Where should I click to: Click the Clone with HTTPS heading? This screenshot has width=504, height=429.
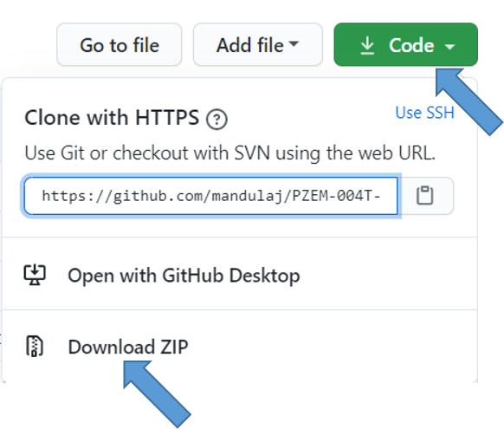[112, 117]
